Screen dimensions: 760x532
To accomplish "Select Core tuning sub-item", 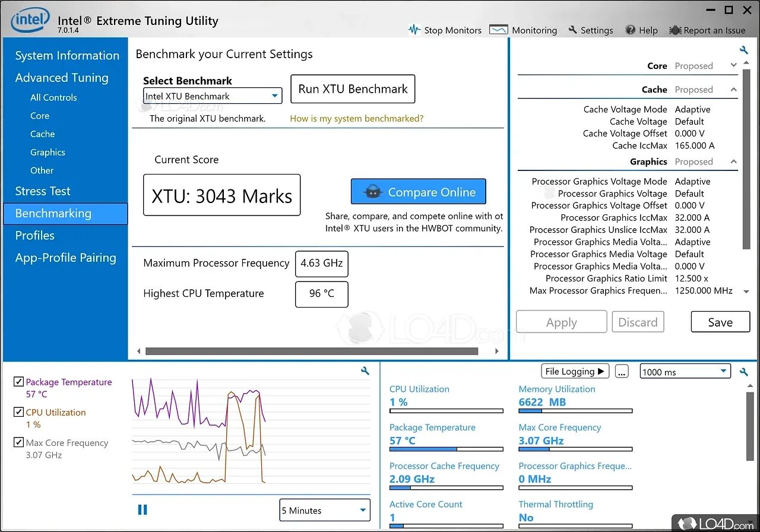I will pos(40,116).
